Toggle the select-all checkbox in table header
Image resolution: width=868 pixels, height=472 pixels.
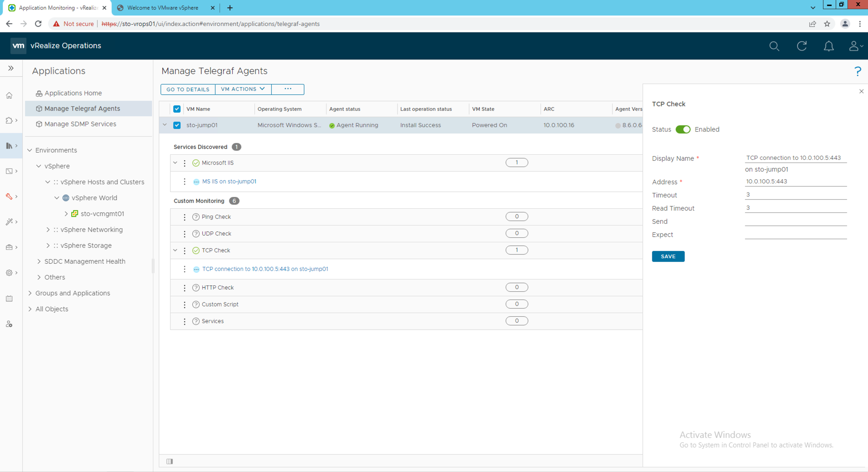coord(177,109)
